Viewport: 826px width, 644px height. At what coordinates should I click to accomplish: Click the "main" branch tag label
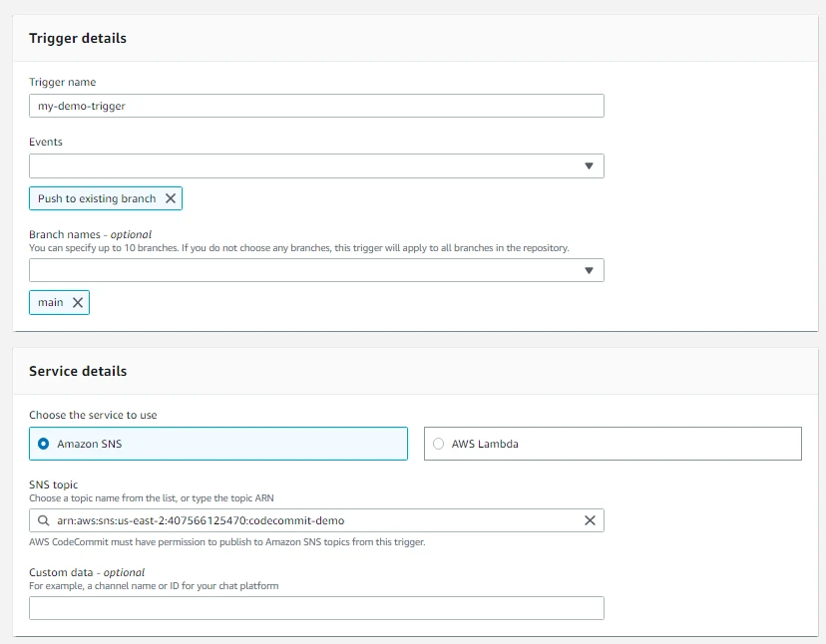51,302
